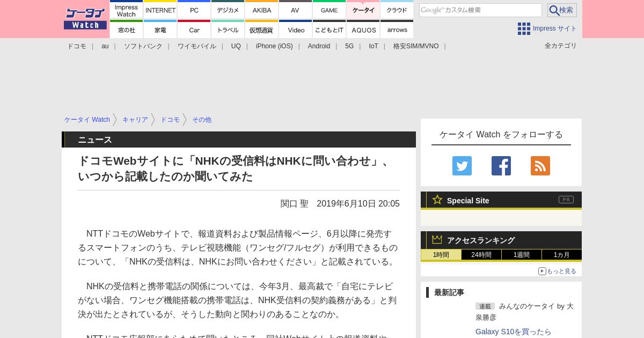Open the Video tab
The height and width of the screenshot is (338, 644).
tap(295, 30)
